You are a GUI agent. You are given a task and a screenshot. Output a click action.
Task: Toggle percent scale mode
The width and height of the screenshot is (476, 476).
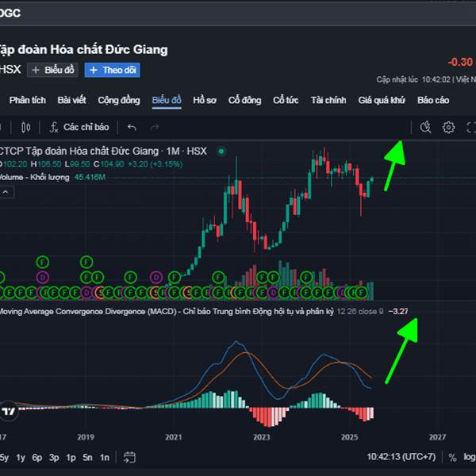452,458
